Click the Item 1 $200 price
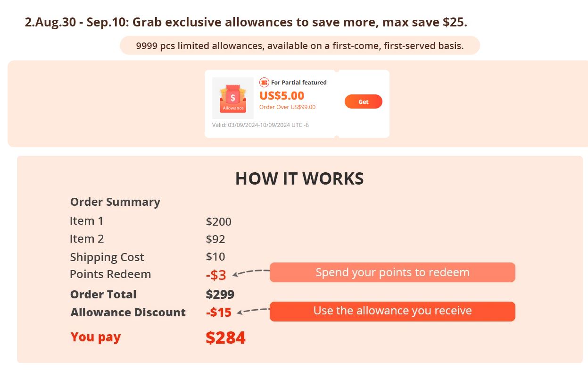This screenshot has width=588, height=372. click(219, 221)
